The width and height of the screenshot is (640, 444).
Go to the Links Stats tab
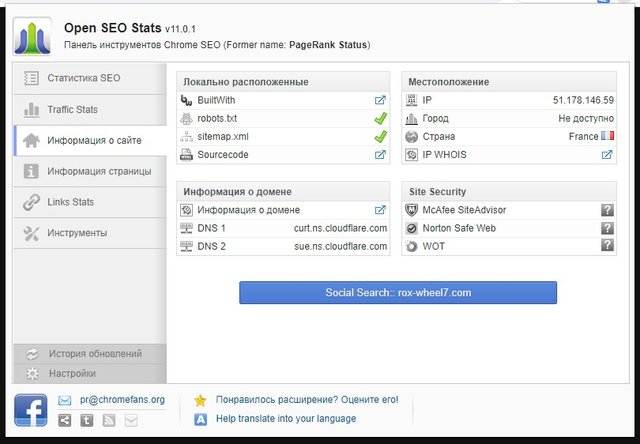[x=90, y=202]
